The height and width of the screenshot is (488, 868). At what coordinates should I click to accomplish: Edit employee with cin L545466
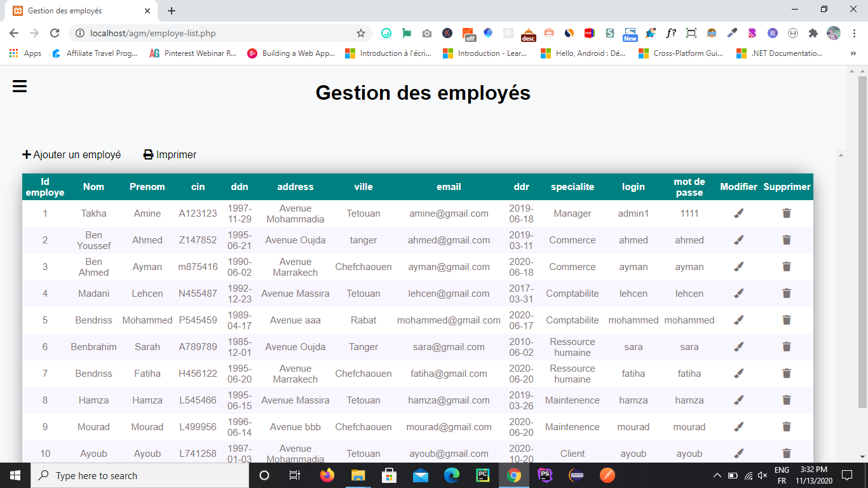738,400
